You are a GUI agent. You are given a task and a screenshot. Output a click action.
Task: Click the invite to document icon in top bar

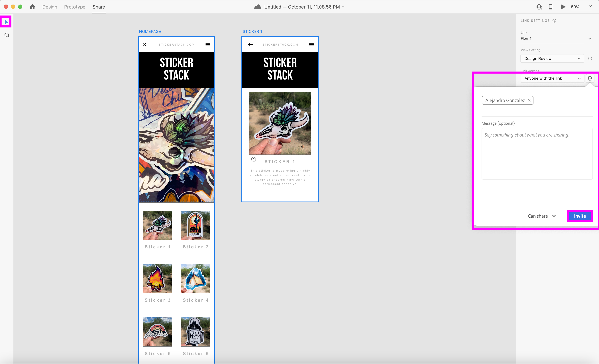pos(539,7)
